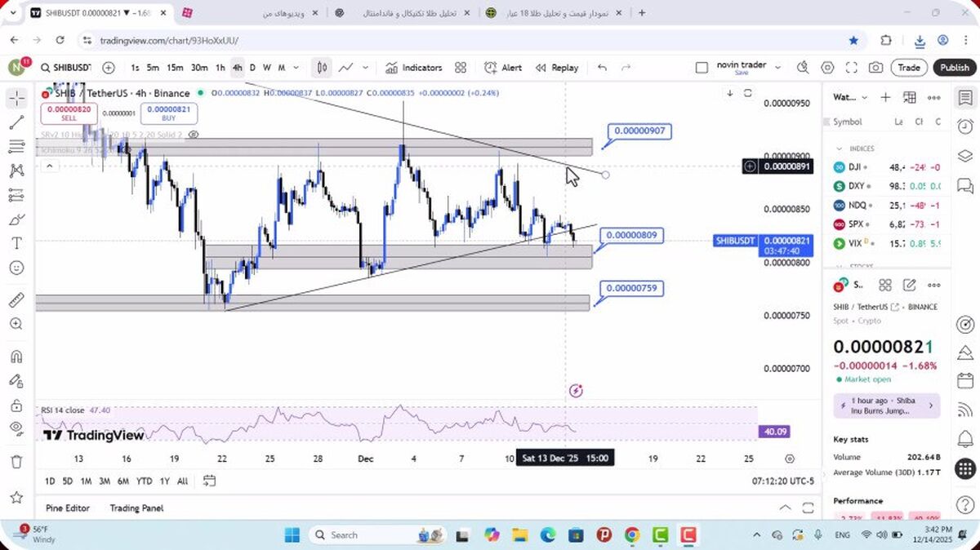980x550 pixels.
Task: Expand the chart style dropdown arrow
Action: [365, 68]
